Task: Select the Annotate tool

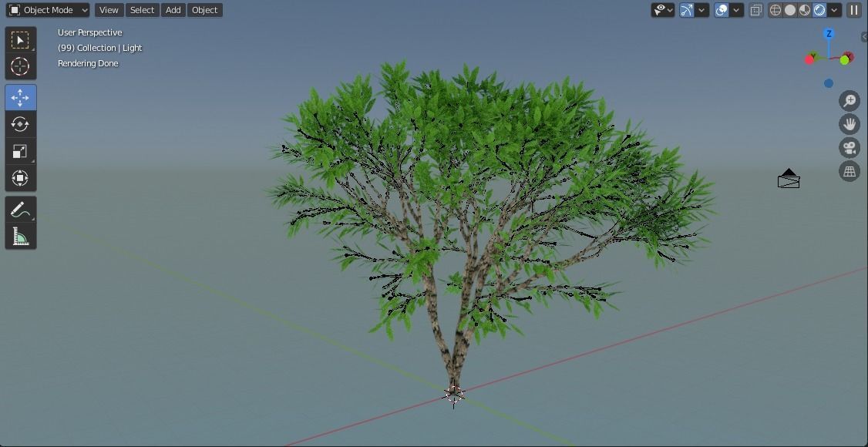Action: pos(20,209)
